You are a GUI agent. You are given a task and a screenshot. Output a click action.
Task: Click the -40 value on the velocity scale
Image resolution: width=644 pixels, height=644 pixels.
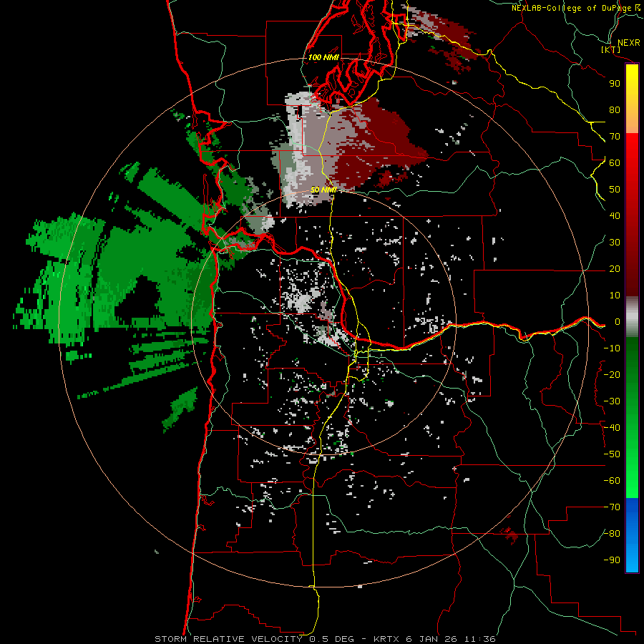[x=612, y=428]
